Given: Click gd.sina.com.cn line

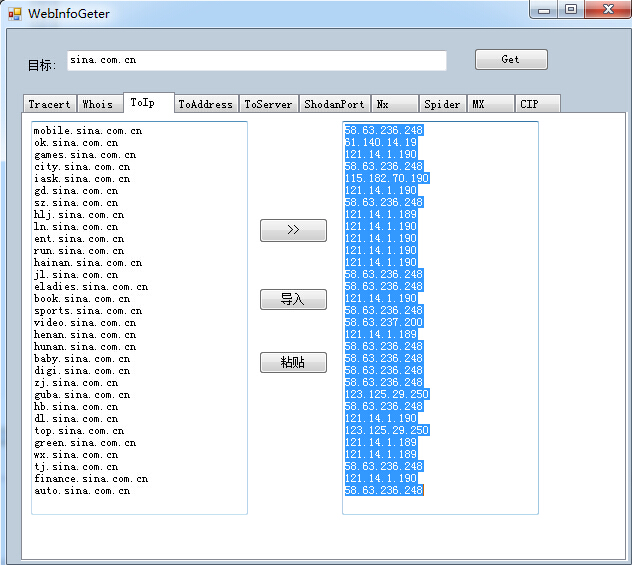Looking at the screenshot, I should [x=76, y=191].
